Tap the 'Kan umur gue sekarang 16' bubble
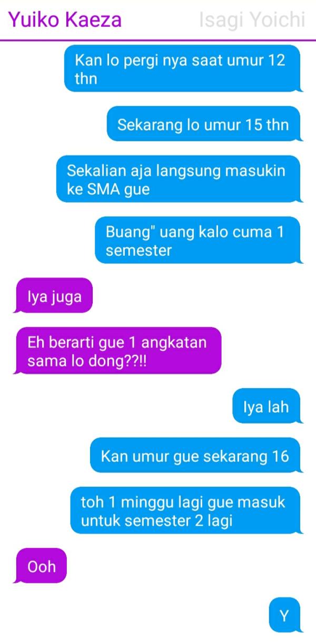Screen dimensions: 316x644 click(x=195, y=455)
